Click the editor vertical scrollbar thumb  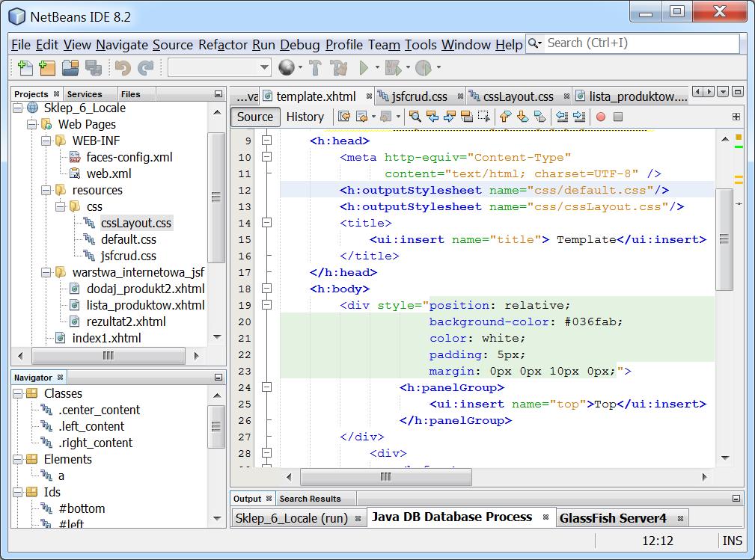coord(724,239)
